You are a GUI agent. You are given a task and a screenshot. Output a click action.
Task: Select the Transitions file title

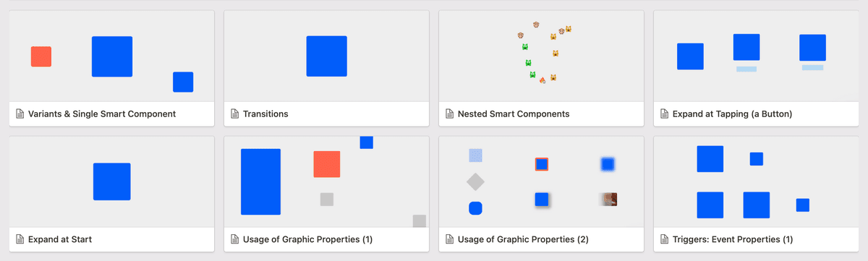[x=265, y=114]
